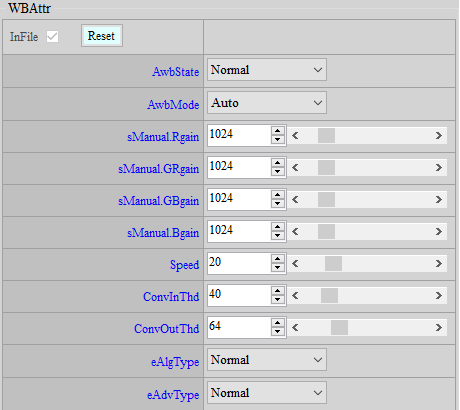The width and height of the screenshot is (460, 410).
Task: Click the Reset button
Action: point(102,36)
